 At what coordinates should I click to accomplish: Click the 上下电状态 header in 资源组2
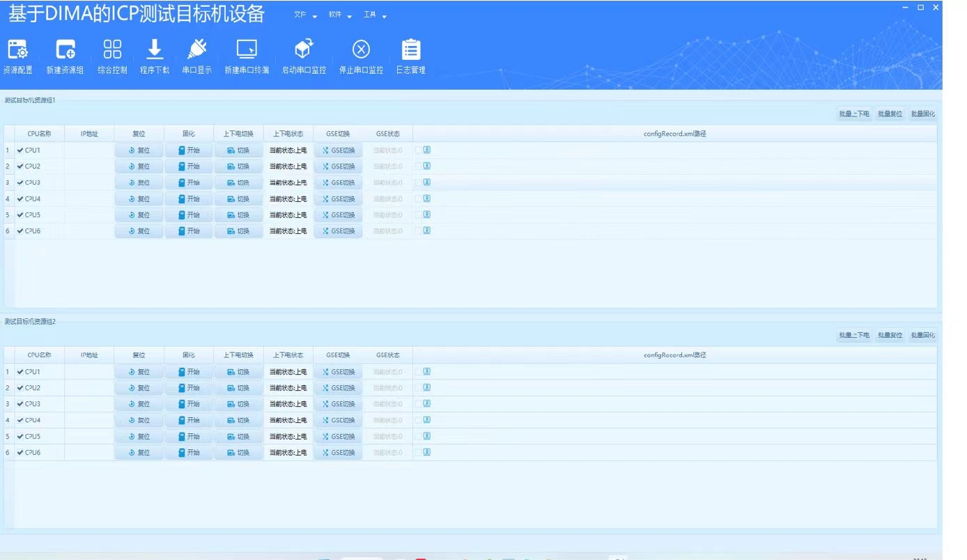point(288,355)
